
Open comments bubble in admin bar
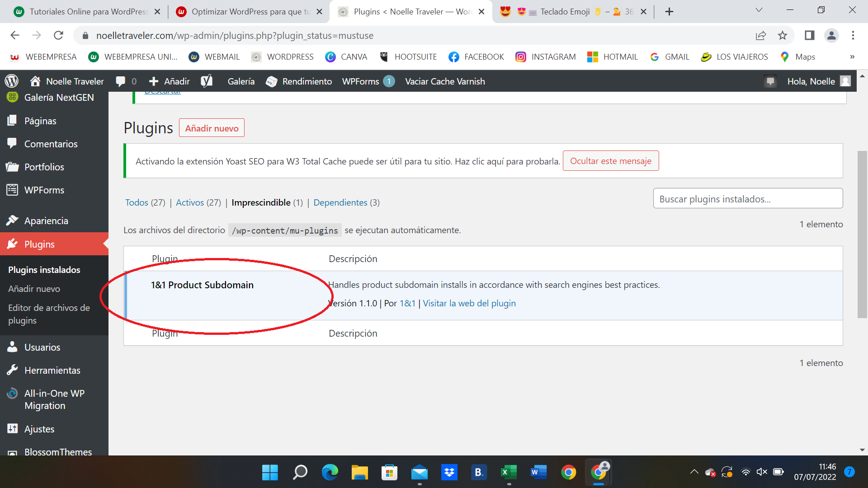tap(126, 81)
